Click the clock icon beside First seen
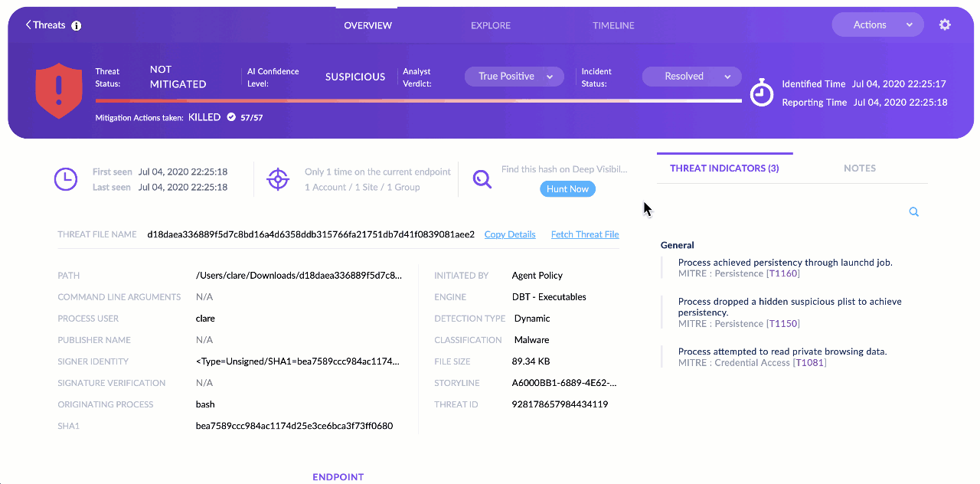This screenshot has width=980, height=484. click(x=66, y=179)
